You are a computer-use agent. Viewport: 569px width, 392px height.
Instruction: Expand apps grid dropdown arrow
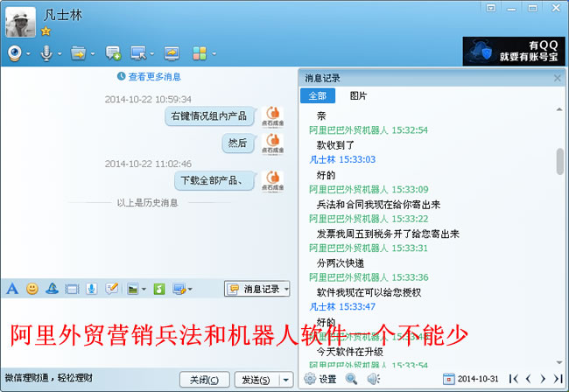(214, 54)
